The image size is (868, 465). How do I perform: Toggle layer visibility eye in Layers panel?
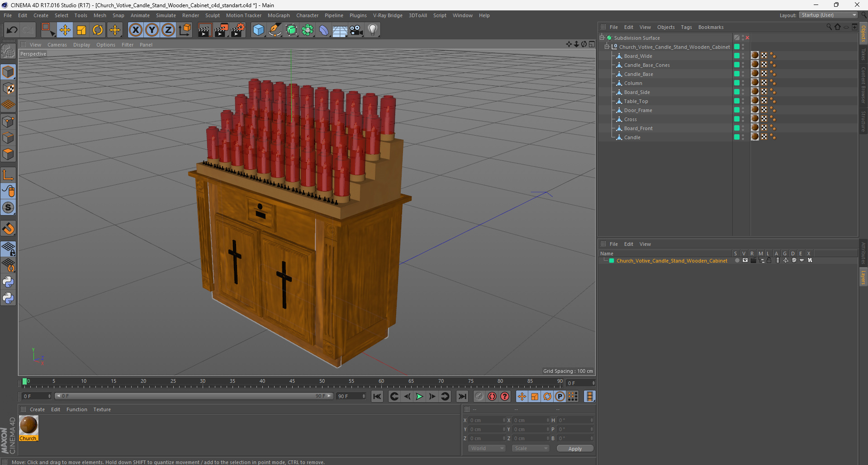click(745, 260)
